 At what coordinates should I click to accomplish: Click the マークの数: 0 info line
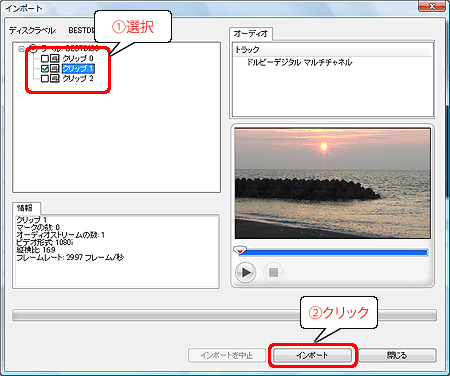click(x=38, y=227)
